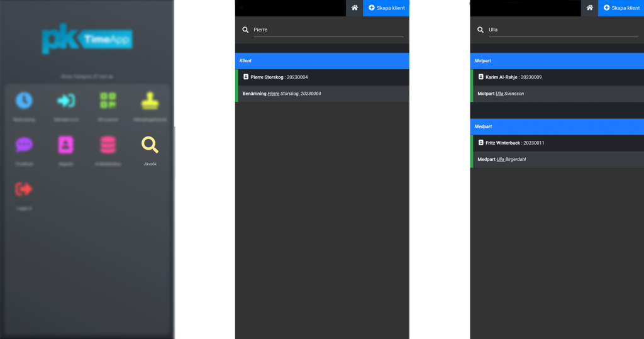
Task: Open the blue clock time-tracking icon
Action: click(24, 101)
